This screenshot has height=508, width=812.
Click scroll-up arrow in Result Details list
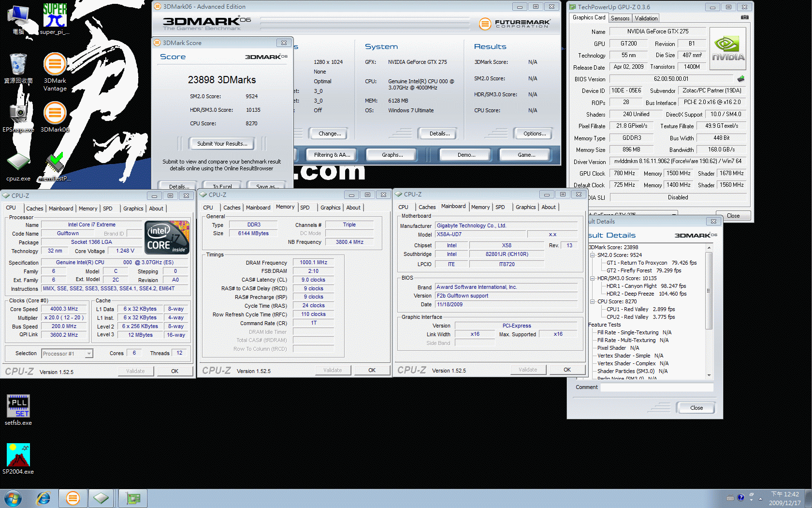[x=709, y=248]
